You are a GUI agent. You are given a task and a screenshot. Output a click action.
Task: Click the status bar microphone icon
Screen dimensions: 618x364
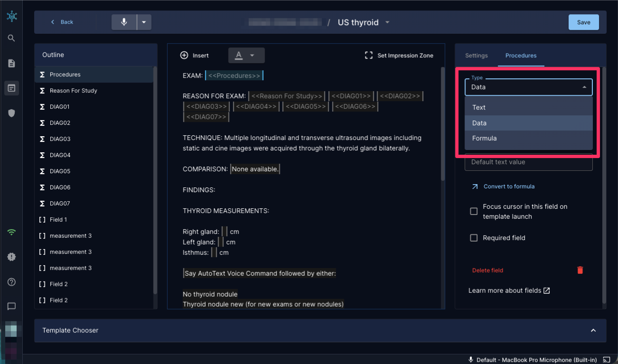click(471, 360)
